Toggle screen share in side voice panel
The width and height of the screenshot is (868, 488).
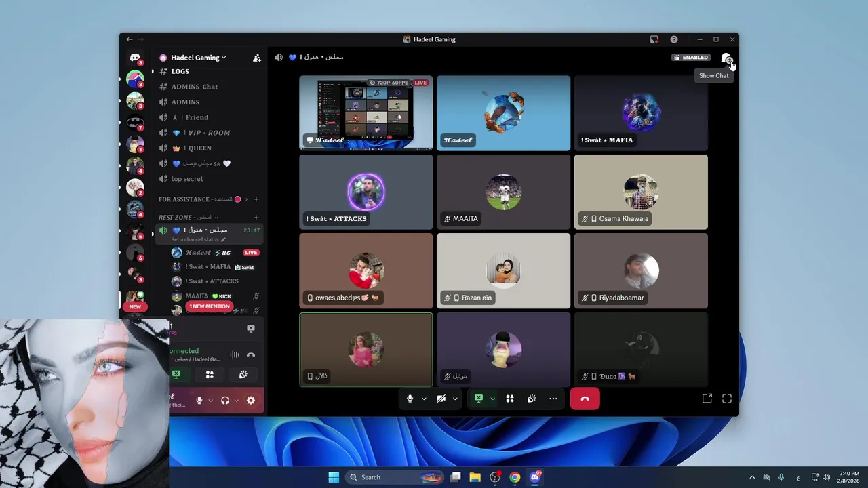point(176,374)
